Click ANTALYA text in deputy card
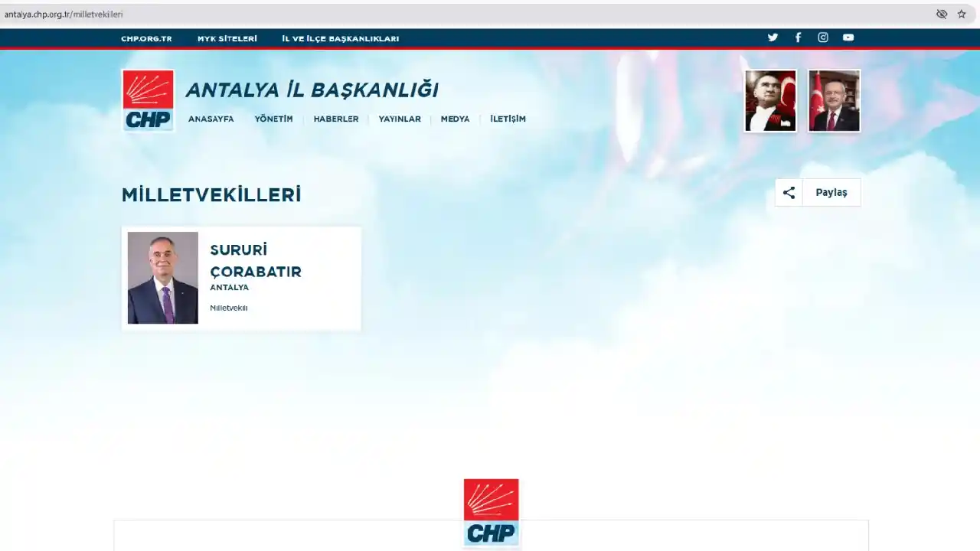Screen dimensions: 980x551 click(230, 288)
